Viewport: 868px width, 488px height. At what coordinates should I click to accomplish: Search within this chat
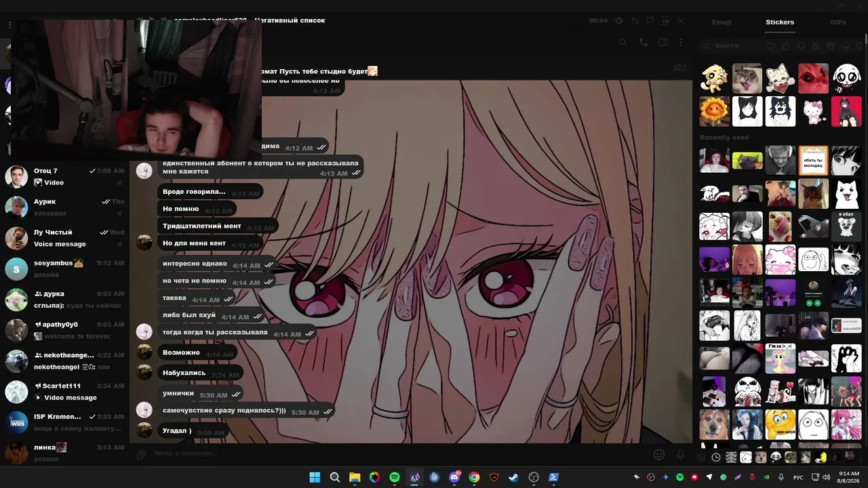623,42
